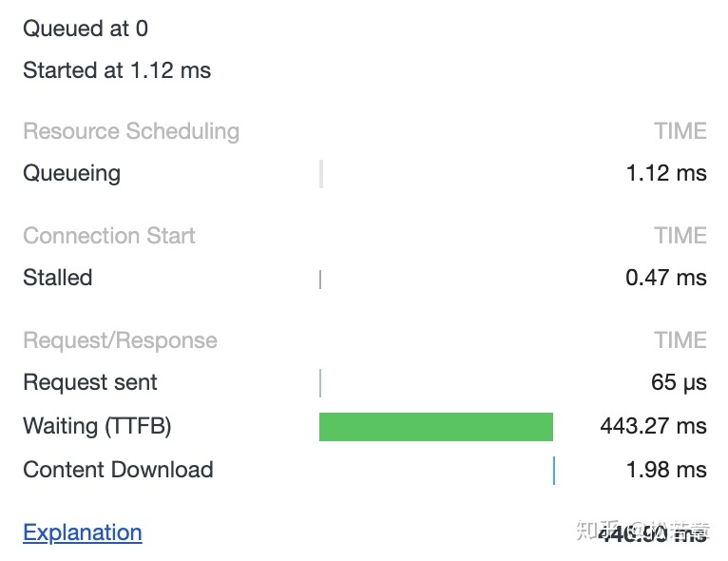Click the "Queued at 0" text
The width and height of the screenshot is (728, 561).
pos(86,29)
